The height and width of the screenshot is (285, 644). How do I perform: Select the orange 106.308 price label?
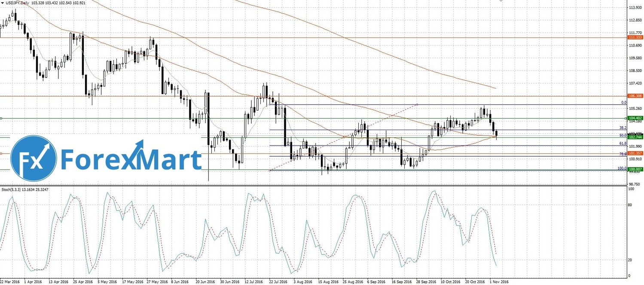635,96
